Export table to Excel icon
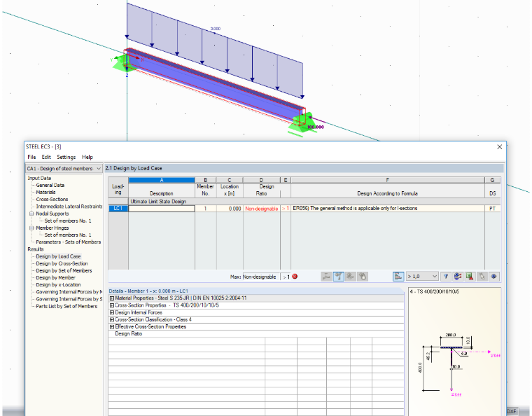Viewport: 532px width, 416px height. point(470,277)
